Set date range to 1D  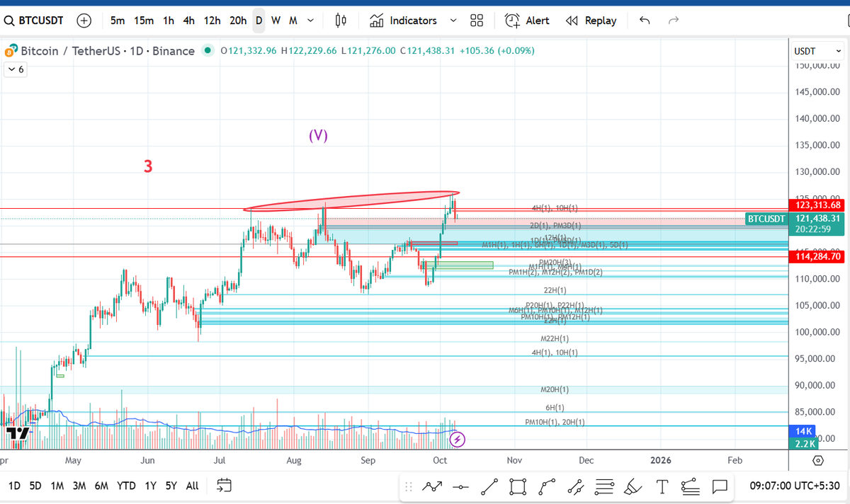tap(14, 486)
